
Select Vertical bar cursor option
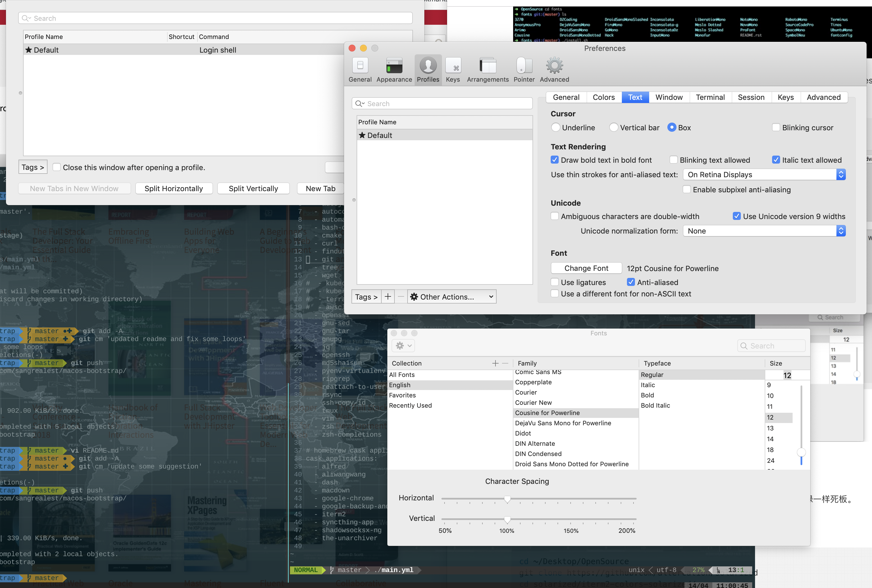[614, 127]
